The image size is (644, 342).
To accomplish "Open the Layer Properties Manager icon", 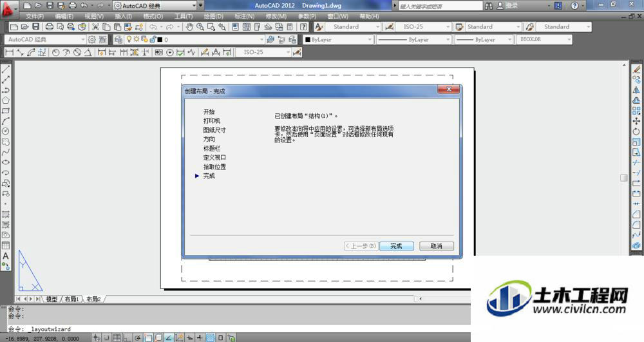I will [x=118, y=39].
